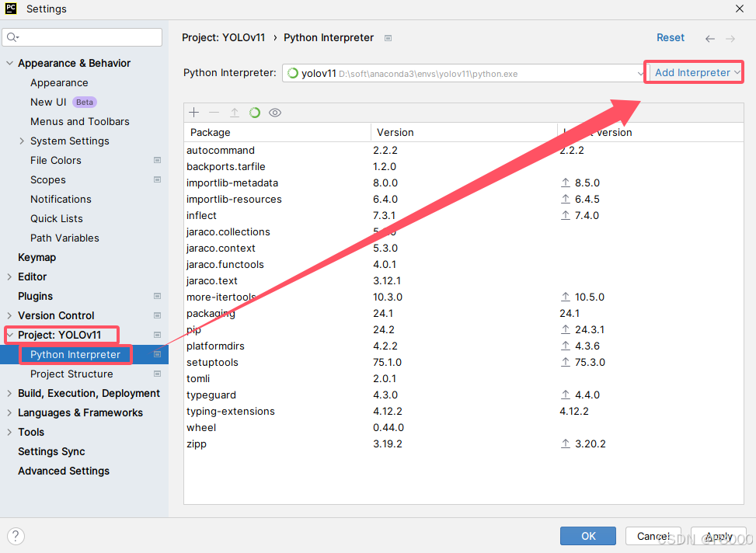Toggle the show early releases eye icon
The height and width of the screenshot is (553, 756).
pos(275,113)
